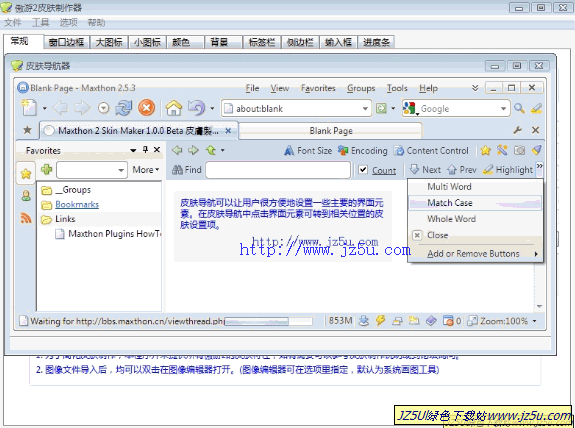Select Whole Word option

[x=475, y=219]
